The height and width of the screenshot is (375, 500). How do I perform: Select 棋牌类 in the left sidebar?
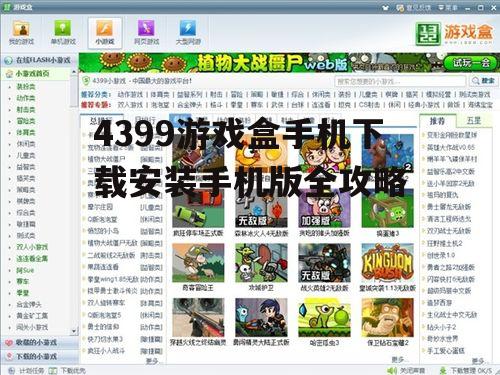(x=26, y=201)
